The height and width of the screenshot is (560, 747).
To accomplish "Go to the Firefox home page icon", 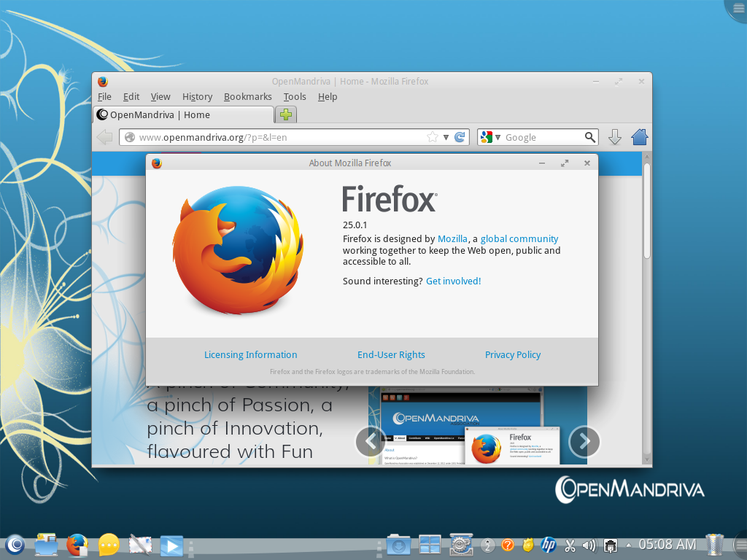I will [639, 137].
